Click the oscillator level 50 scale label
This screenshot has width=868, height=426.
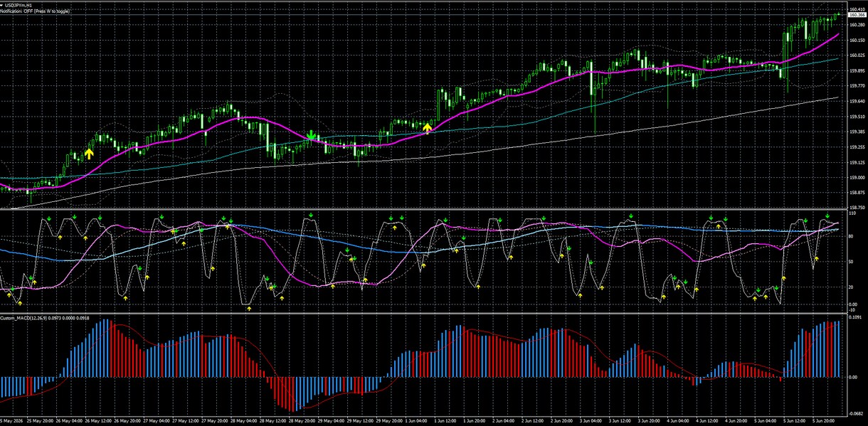pos(852,262)
